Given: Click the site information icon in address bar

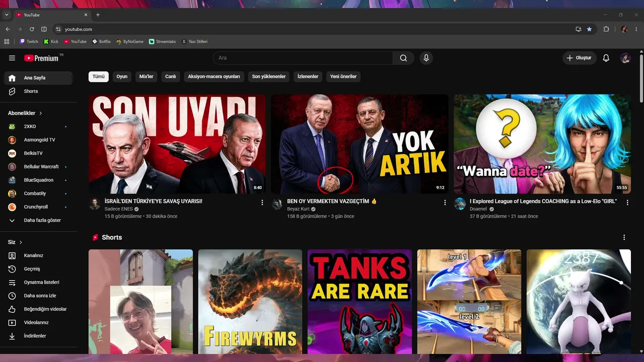Looking at the screenshot, I should (x=58, y=29).
